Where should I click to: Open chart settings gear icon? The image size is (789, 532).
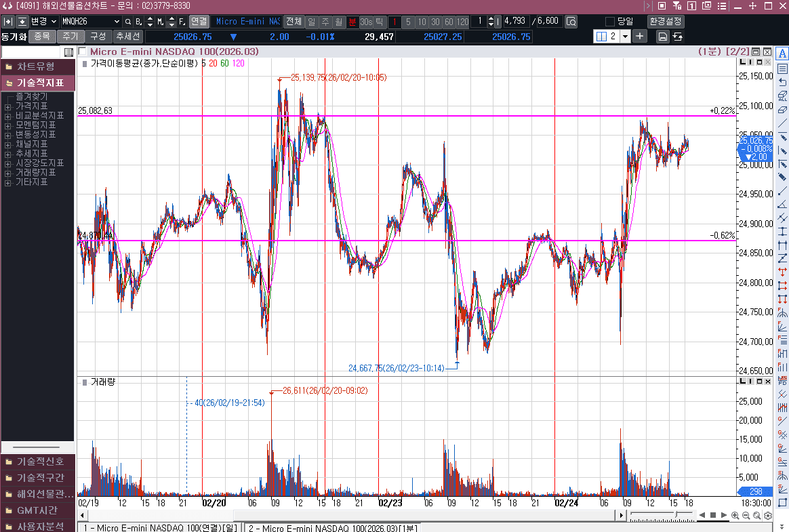tap(767, 516)
